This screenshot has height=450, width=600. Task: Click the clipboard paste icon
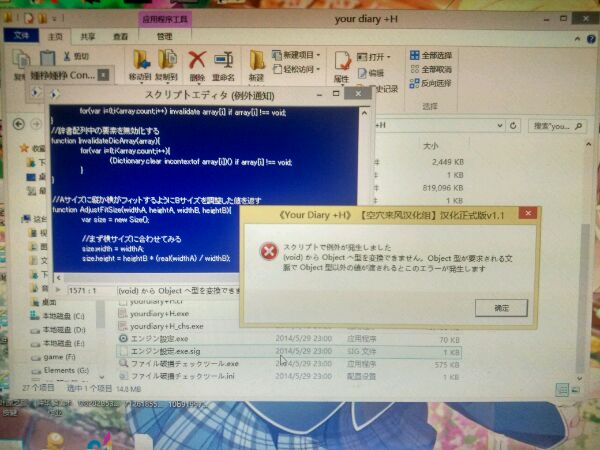tap(47, 58)
